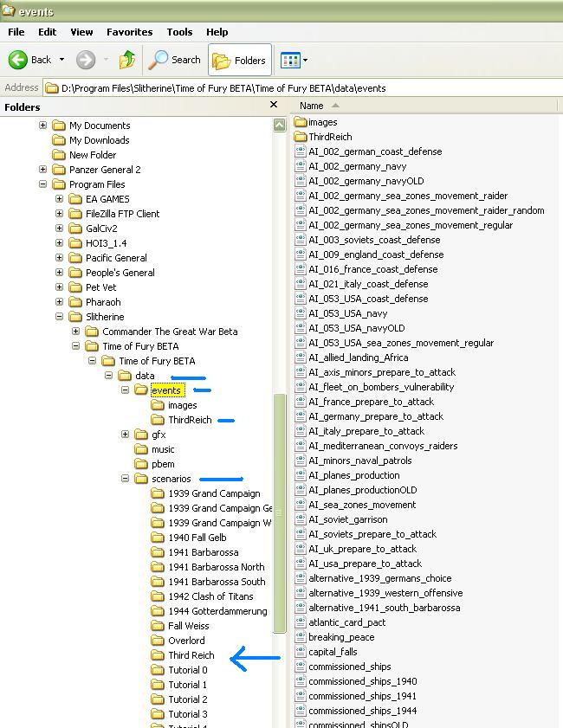This screenshot has height=728, width=563.
Task: Click the AI_016_france_coast_defense file icon
Action: point(301,269)
